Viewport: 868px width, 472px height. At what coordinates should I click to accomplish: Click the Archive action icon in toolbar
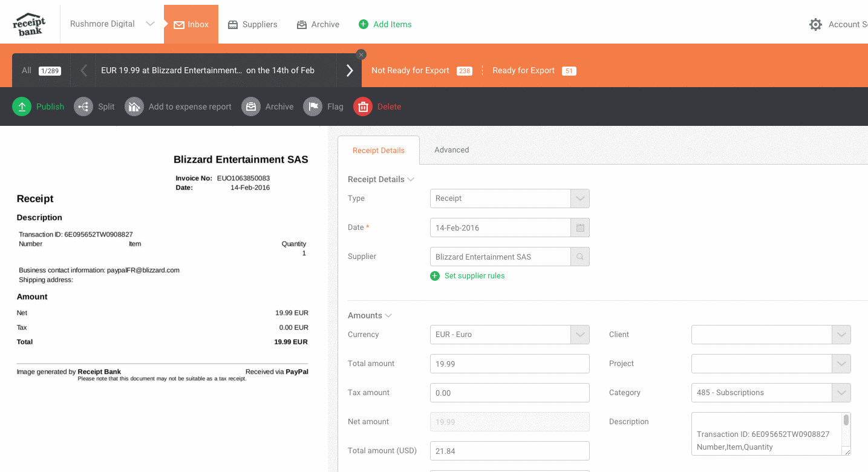pos(251,107)
